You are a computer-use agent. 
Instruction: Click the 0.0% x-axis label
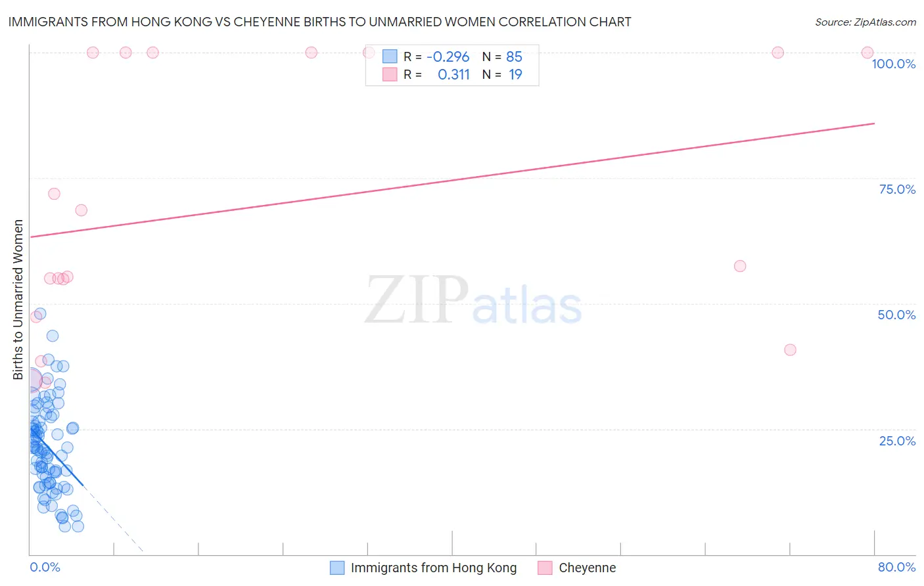(45, 567)
